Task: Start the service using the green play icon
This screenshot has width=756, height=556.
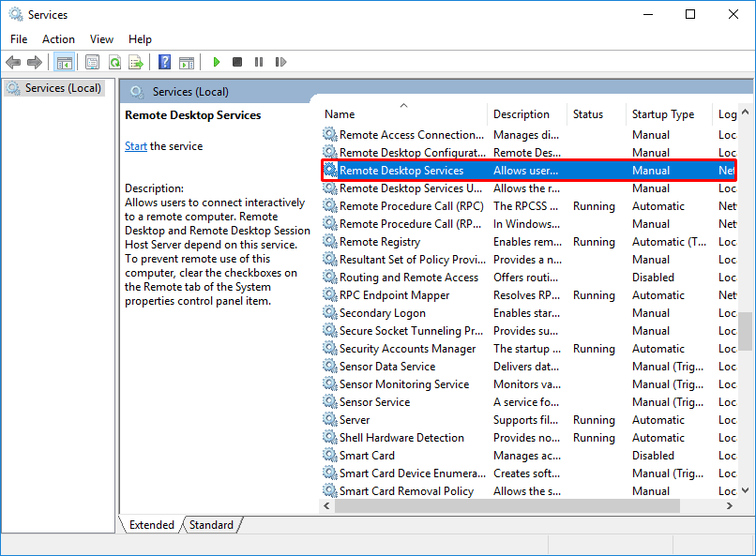Action: coord(216,62)
